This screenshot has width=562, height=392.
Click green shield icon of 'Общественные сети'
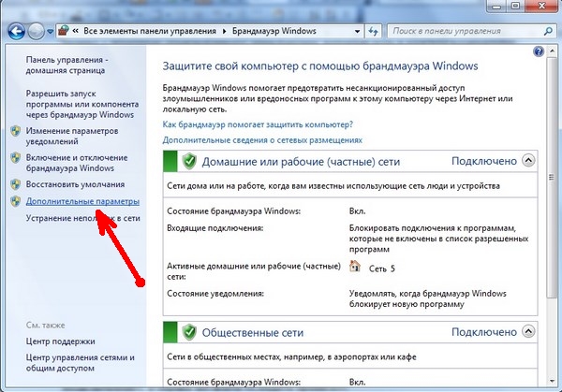(x=189, y=332)
